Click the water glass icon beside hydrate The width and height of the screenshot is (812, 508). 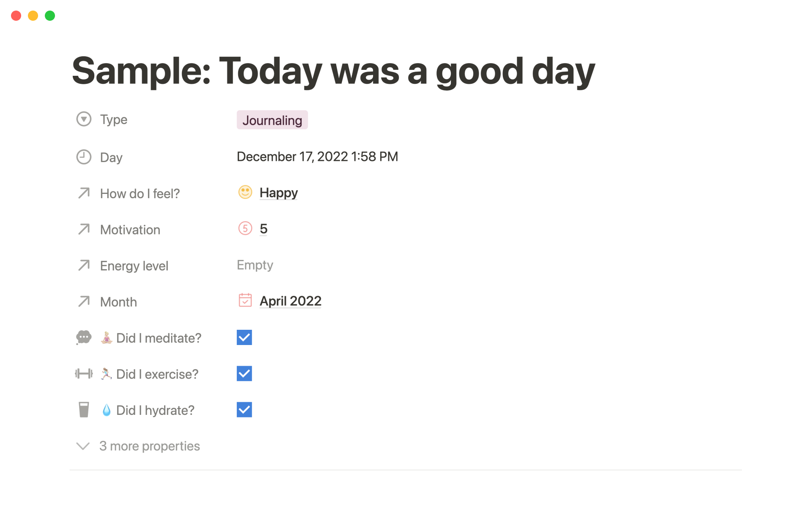click(x=84, y=410)
